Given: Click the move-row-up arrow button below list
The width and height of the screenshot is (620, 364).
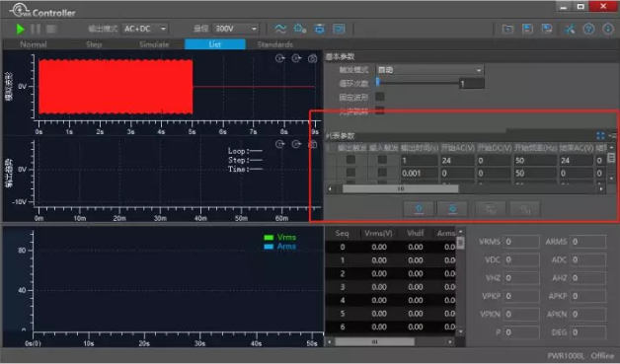Looking at the screenshot, I should (x=419, y=209).
